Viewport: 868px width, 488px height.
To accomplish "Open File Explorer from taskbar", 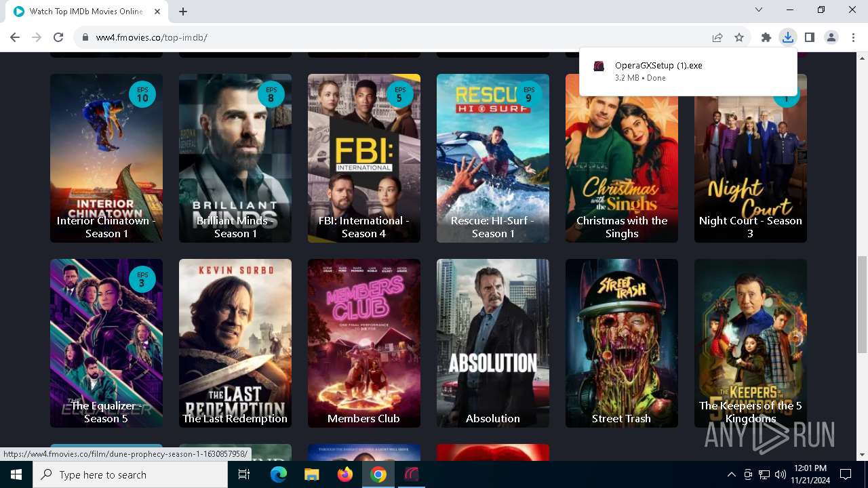I will click(312, 474).
